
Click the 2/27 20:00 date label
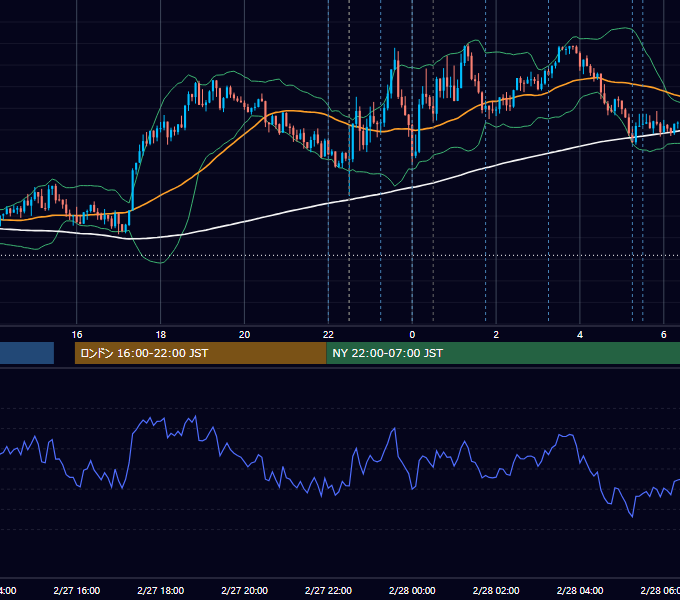(x=244, y=590)
